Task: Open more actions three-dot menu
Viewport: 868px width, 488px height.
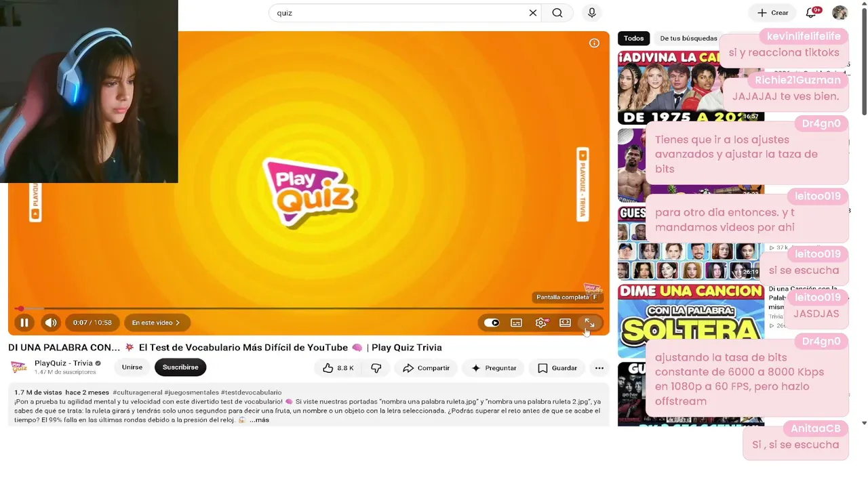Action: pos(599,368)
